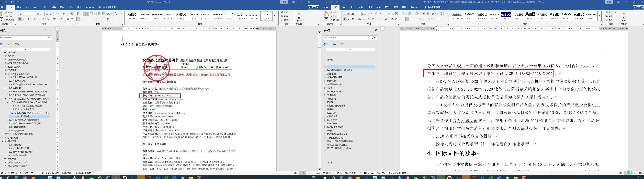Open email link panjin.fuqiang@163.com
Viewport: 644px width, 179px height.
coord(172,113)
